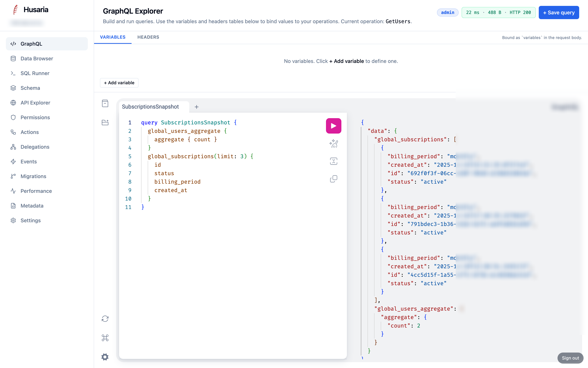
Task: Click the + Add variable button
Action: [x=119, y=83]
